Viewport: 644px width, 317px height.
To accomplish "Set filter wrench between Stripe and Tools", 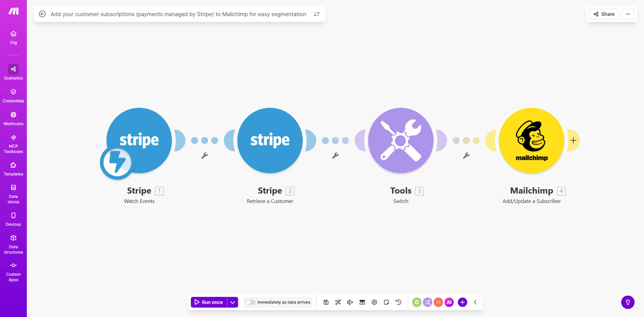I will (335, 156).
